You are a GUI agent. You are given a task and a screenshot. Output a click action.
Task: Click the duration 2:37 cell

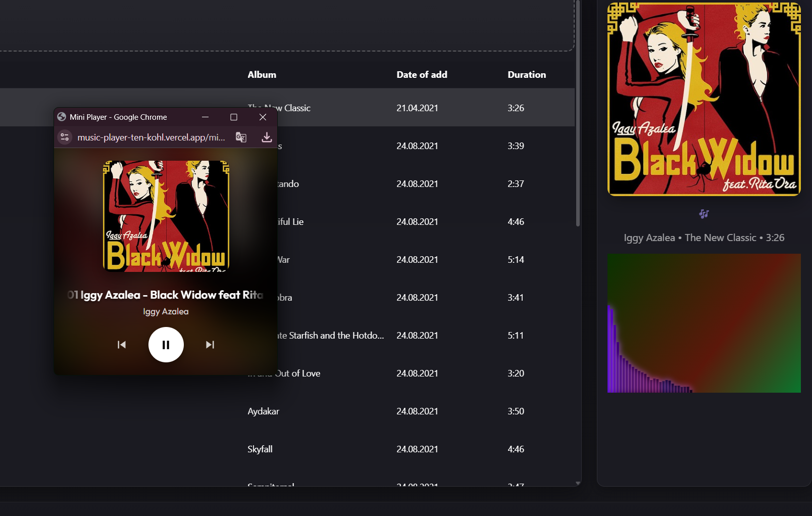pyautogui.click(x=516, y=184)
